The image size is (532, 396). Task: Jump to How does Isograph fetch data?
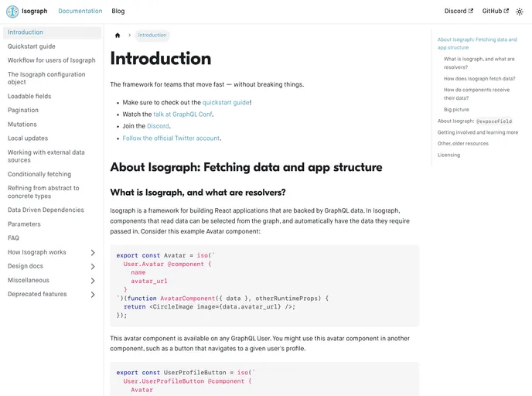point(479,79)
